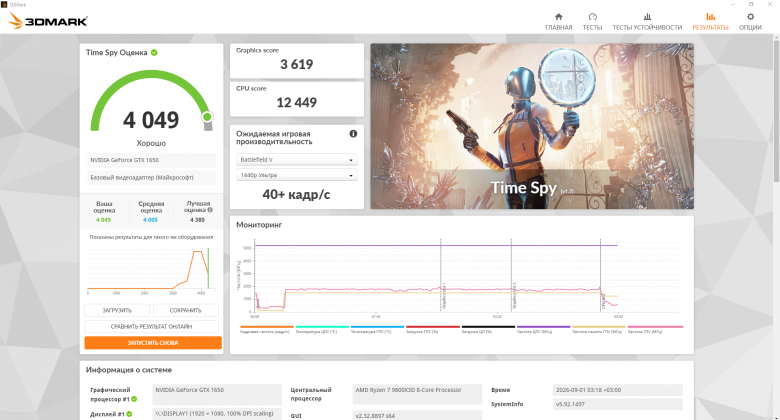
Task: Click green check beside Дисплей #1
Action: (x=129, y=414)
